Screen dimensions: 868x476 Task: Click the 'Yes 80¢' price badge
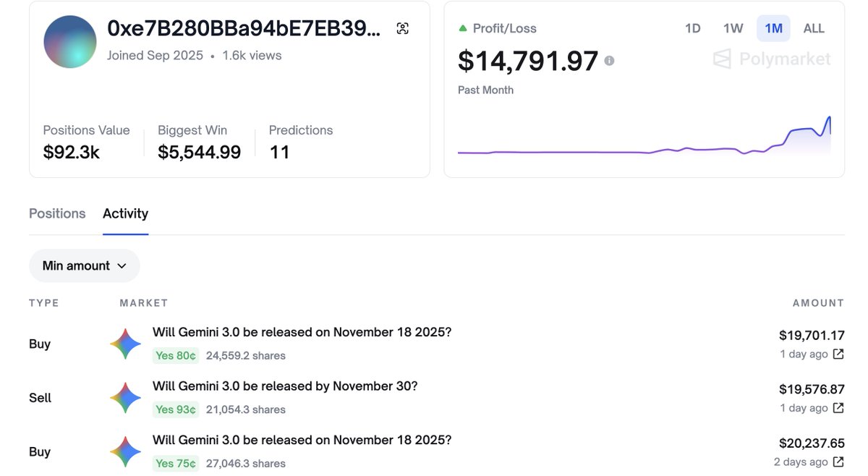[176, 354]
